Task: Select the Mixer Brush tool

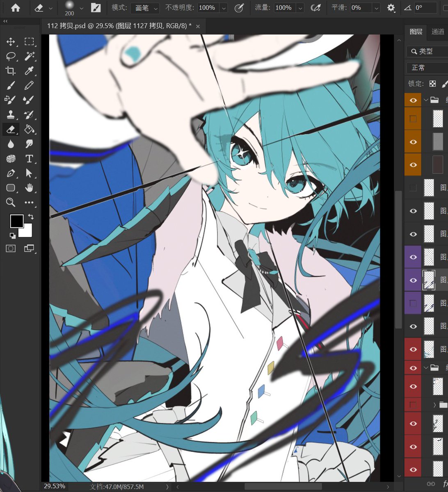Action: (x=29, y=100)
